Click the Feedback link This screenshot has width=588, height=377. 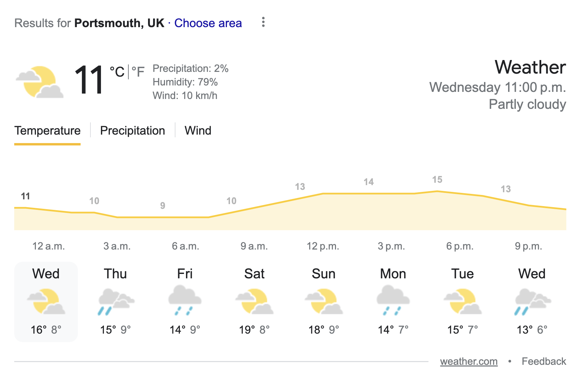[x=544, y=361]
